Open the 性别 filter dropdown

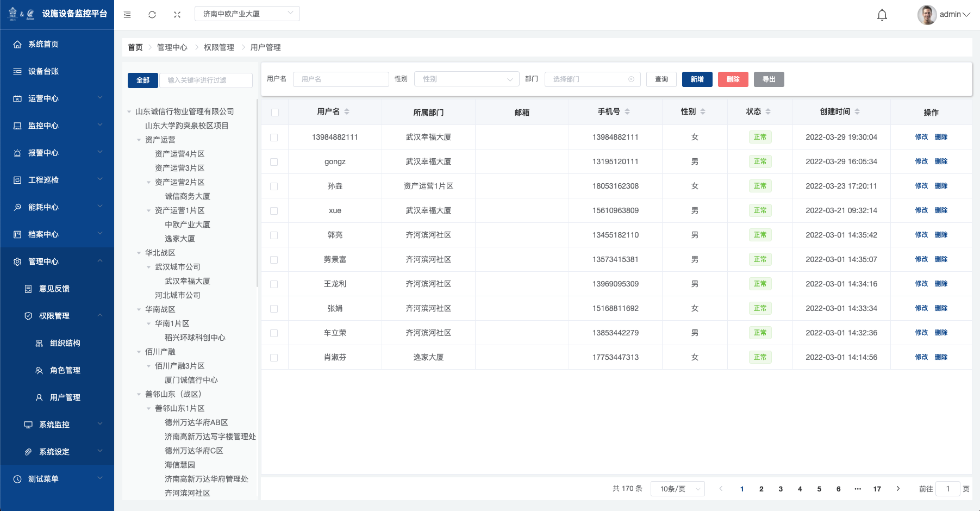(466, 79)
